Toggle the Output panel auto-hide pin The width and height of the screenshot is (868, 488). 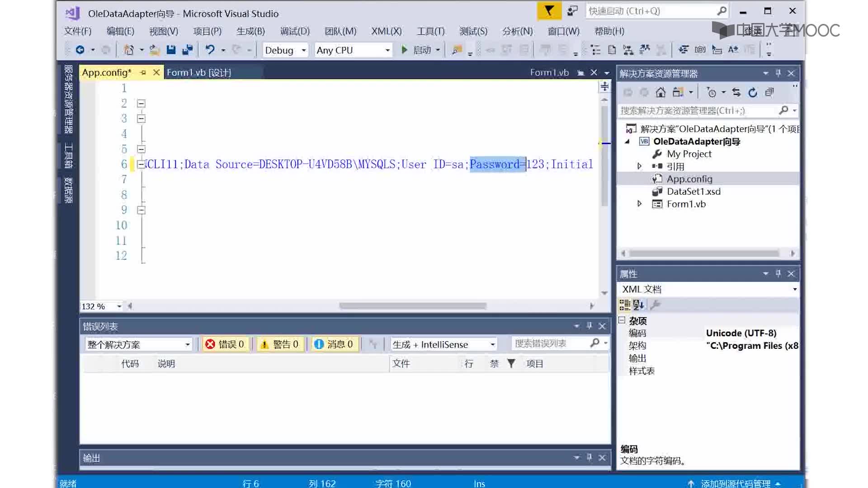click(x=589, y=457)
